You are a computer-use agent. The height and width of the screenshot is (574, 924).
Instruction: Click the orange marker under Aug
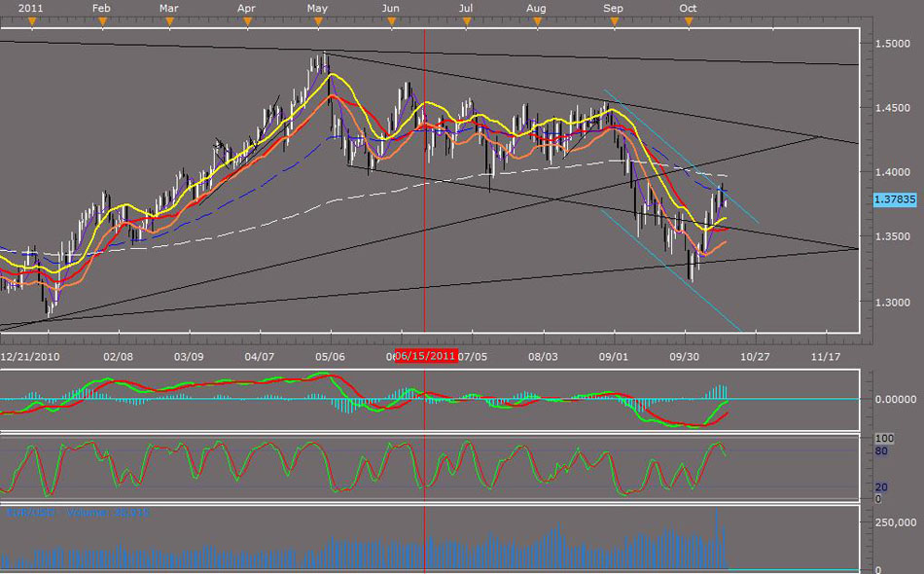[536, 20]
